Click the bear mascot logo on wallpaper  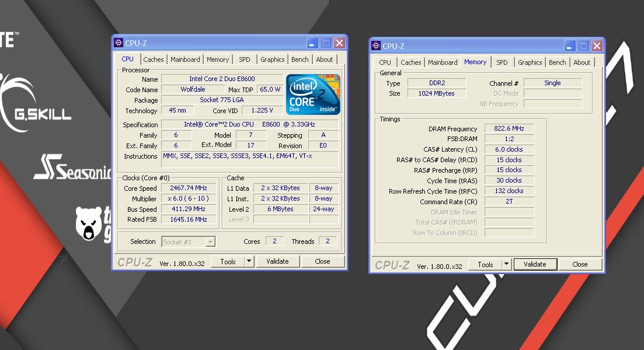(89, 223)
